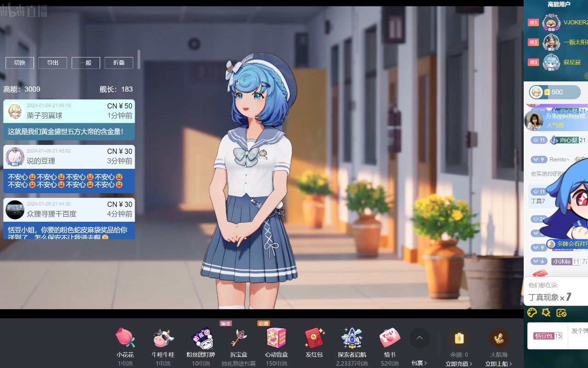Click the 大航海 anchor icon
588x368 pixels.
pos(499,338)
